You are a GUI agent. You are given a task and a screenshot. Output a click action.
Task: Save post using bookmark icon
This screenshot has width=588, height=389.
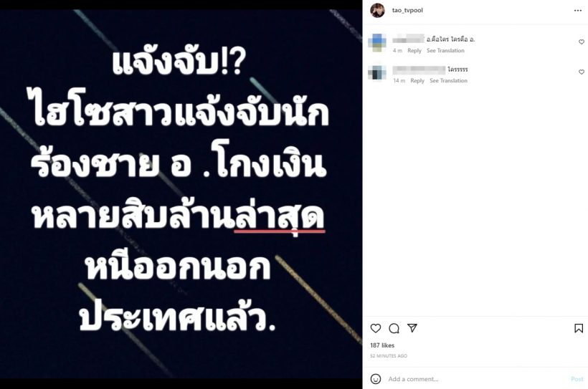tap(579, 328)
